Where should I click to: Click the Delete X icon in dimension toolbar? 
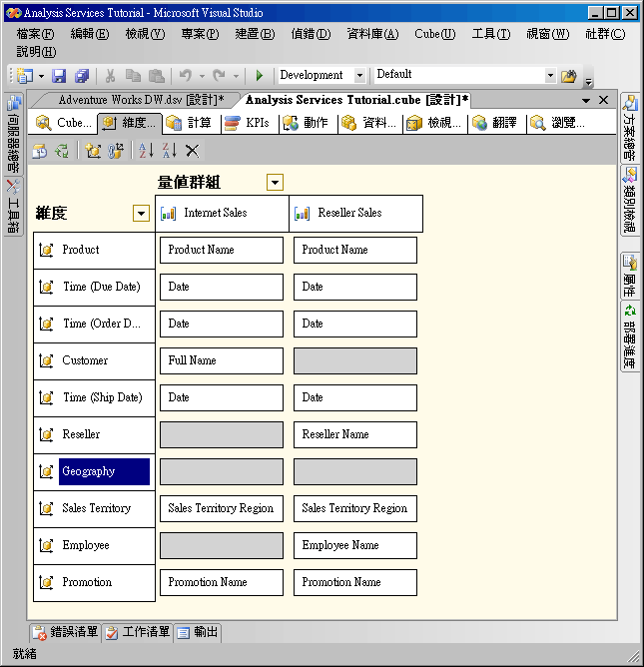pyautogui.click(x=193, y=151)
